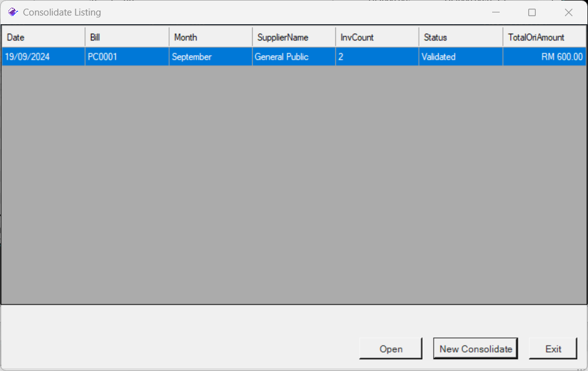The width and height of the screenshot is (588, 371).
Task: Close the Consolidate Listing window
Action: (x=568, y=12)
